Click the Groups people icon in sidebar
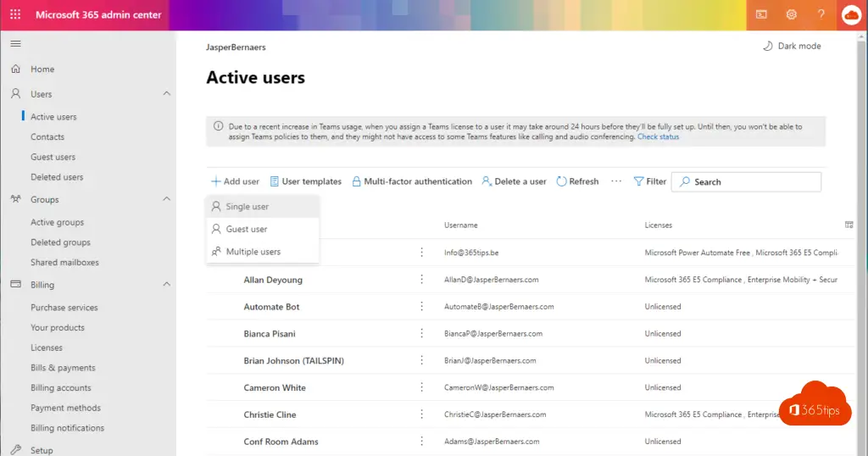The width and height of the screenshot is (868, 456). 15,199
